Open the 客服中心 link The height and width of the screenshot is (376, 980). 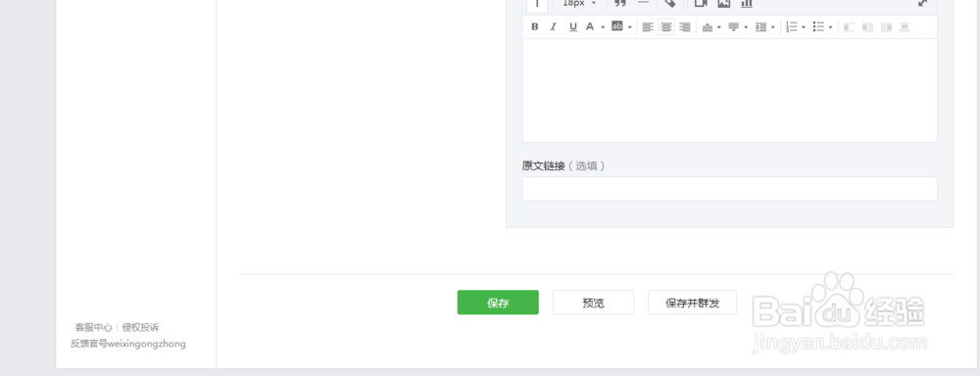pos(94,327)
